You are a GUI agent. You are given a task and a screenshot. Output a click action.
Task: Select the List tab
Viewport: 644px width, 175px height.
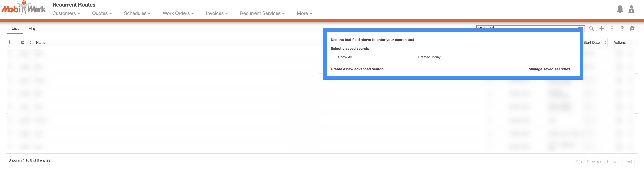[15, 28]
